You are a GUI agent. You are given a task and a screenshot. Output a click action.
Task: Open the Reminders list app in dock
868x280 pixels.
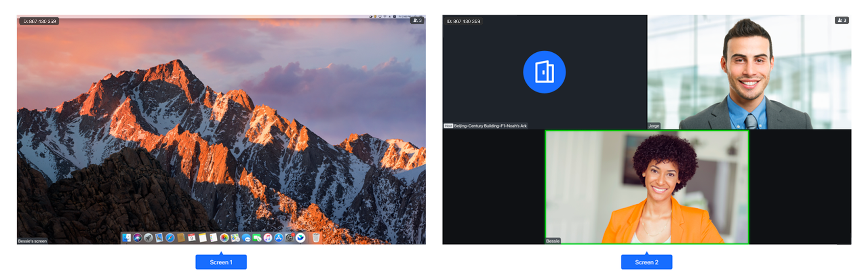pos(213,238)
